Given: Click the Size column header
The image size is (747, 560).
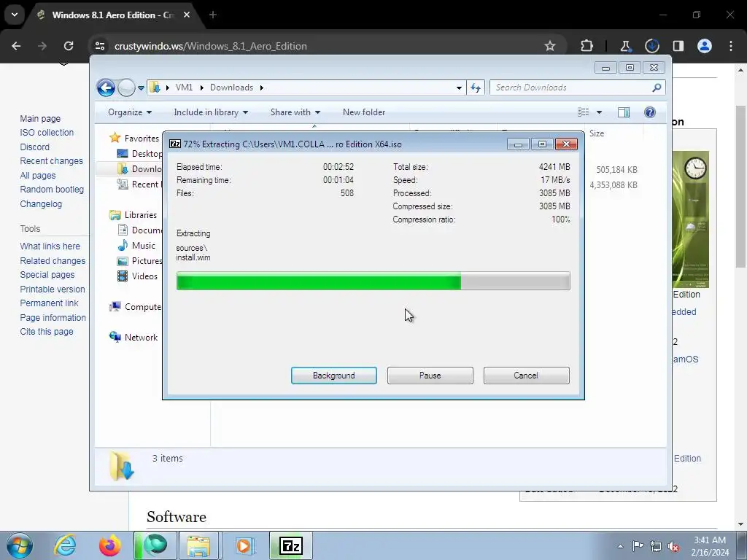Looking at the screenshot, I should (x=597, y=133).
